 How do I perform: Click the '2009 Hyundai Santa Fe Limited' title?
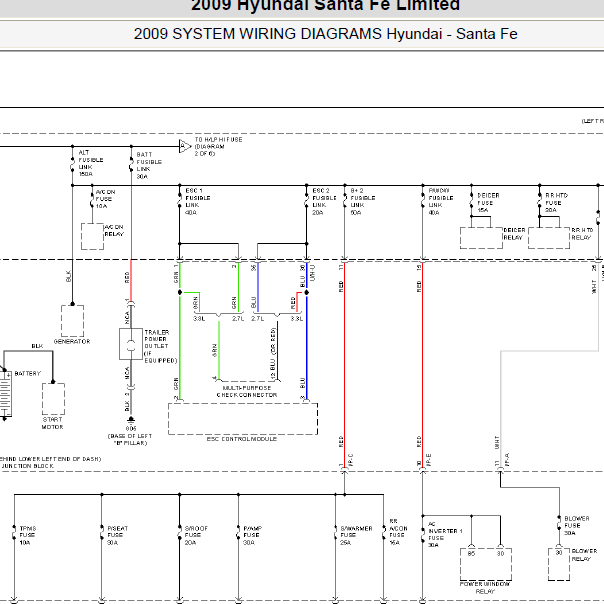pyautogui.click(x=325, y=5)
